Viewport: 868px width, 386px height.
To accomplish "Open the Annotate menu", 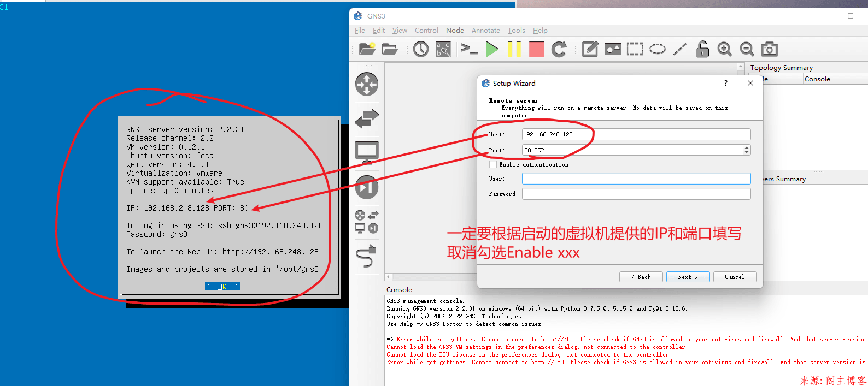I will tap(486, 31).
